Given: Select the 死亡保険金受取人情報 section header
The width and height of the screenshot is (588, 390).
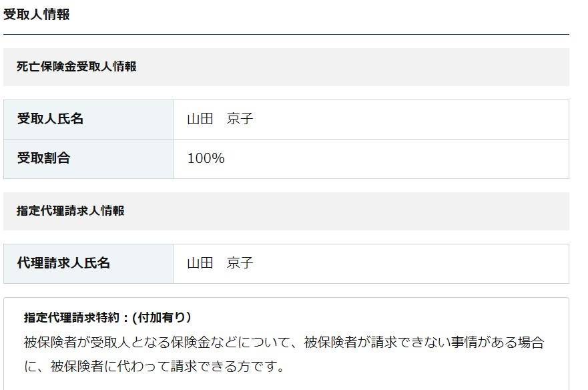Looking at the screenshot, I should coord(77,66).
